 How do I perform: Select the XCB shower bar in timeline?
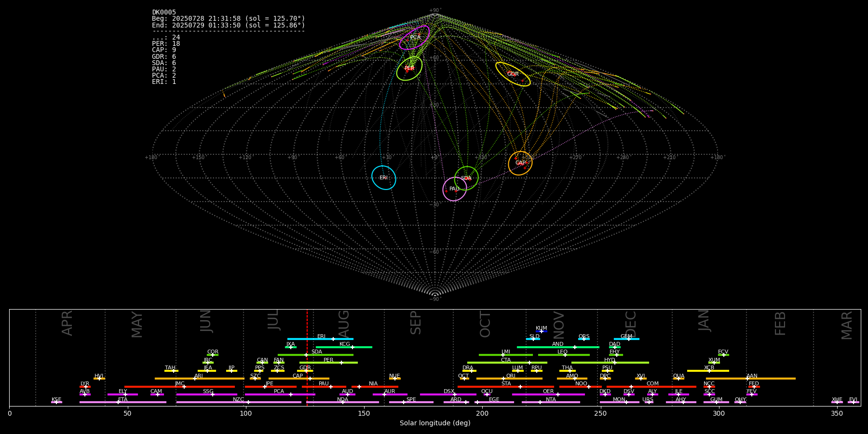pyautogui.click(x=708, y=371)
